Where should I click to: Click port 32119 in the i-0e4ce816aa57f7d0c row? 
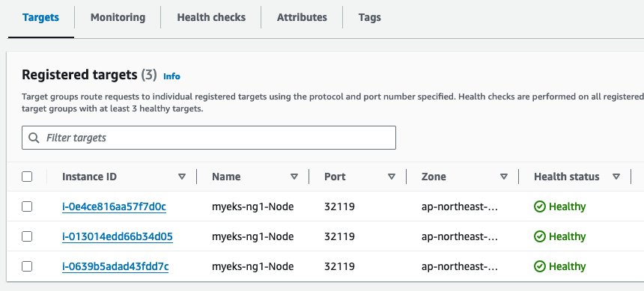[340, 206]
